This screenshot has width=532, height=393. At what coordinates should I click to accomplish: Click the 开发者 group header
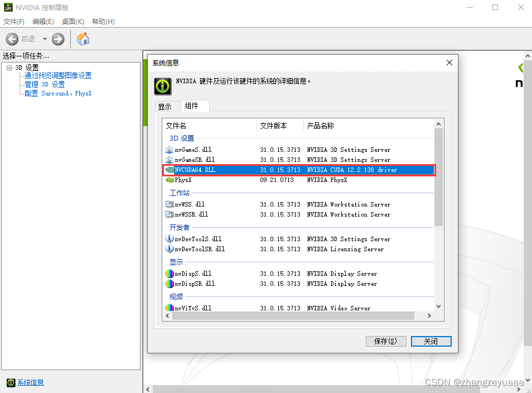[x=180, y=228]
